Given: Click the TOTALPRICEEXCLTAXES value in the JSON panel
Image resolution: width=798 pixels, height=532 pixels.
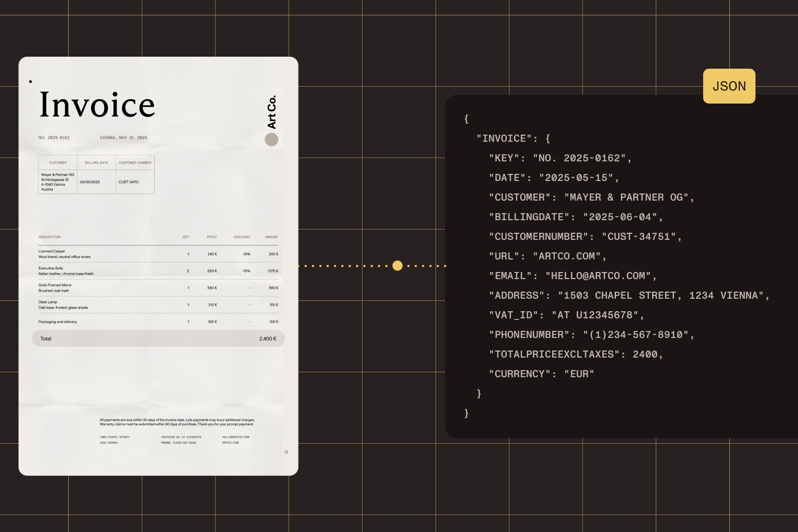Looking at the screenshot, I should 648,354.
